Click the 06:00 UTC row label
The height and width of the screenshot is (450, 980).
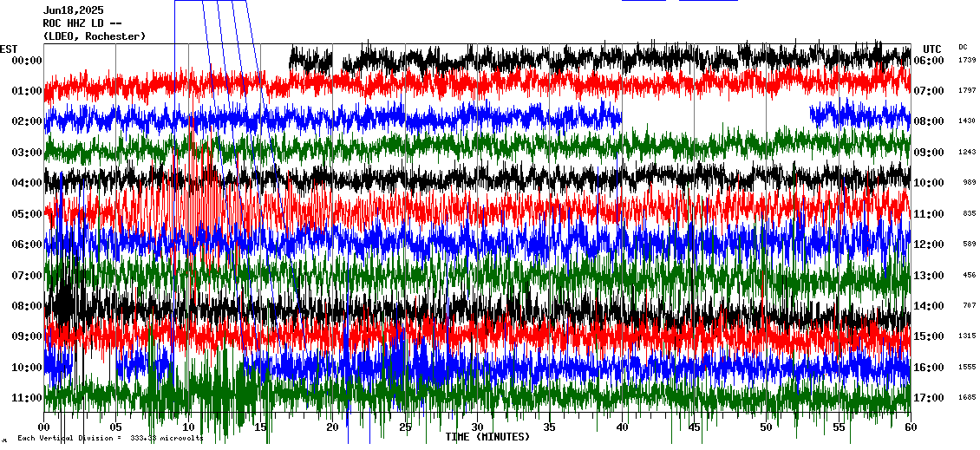[x=929, y=61]
